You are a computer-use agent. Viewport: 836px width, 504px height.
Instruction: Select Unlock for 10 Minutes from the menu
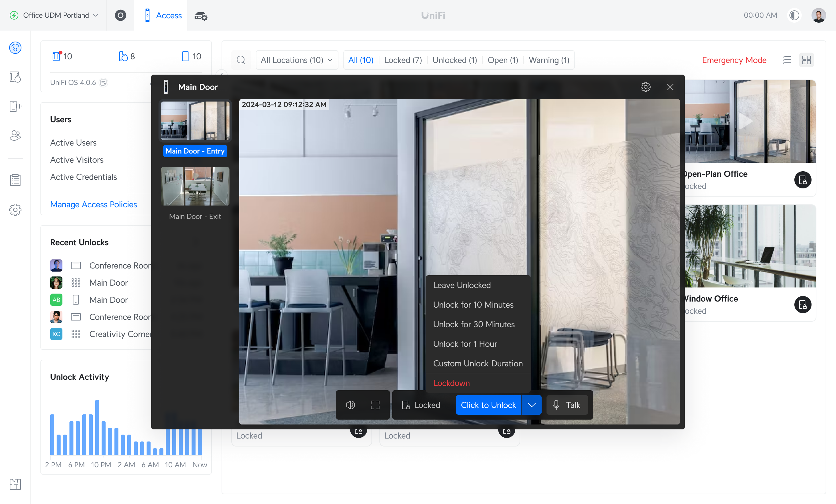(473, 305)
